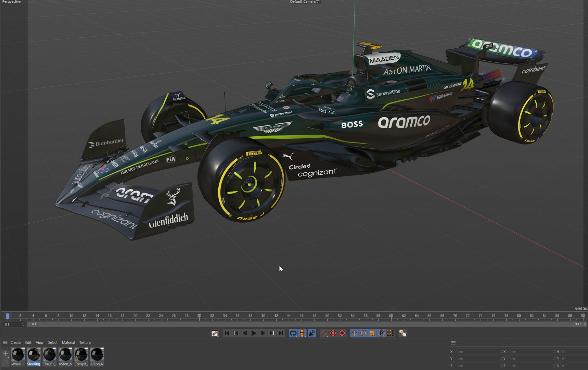Screen dimensions: 588x370
Task: Click the H rotation 0° field
Action: [574, 351]
